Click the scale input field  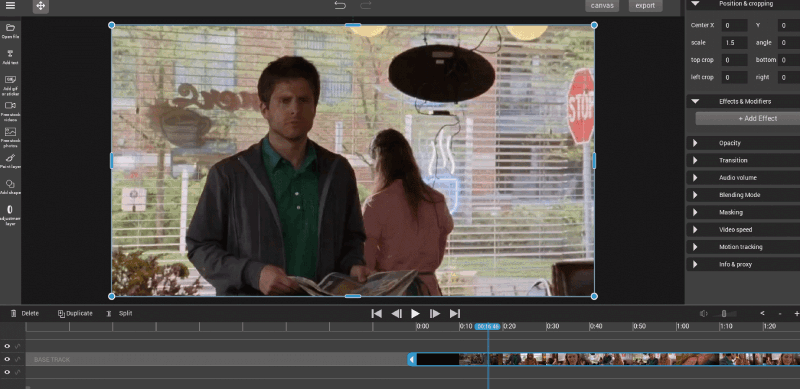(735, 43)
